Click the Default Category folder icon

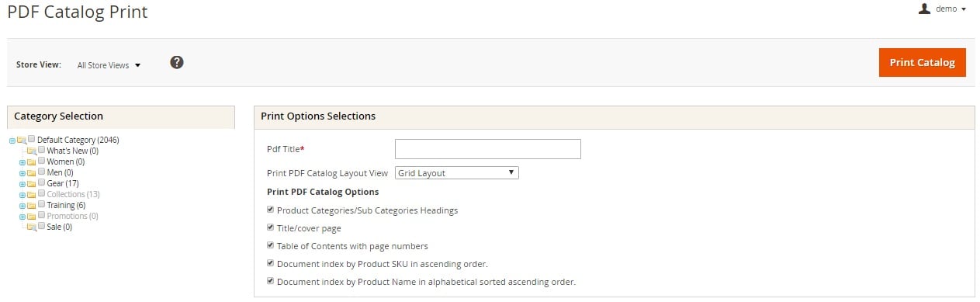pyautogui.click(x=22, y=140)
